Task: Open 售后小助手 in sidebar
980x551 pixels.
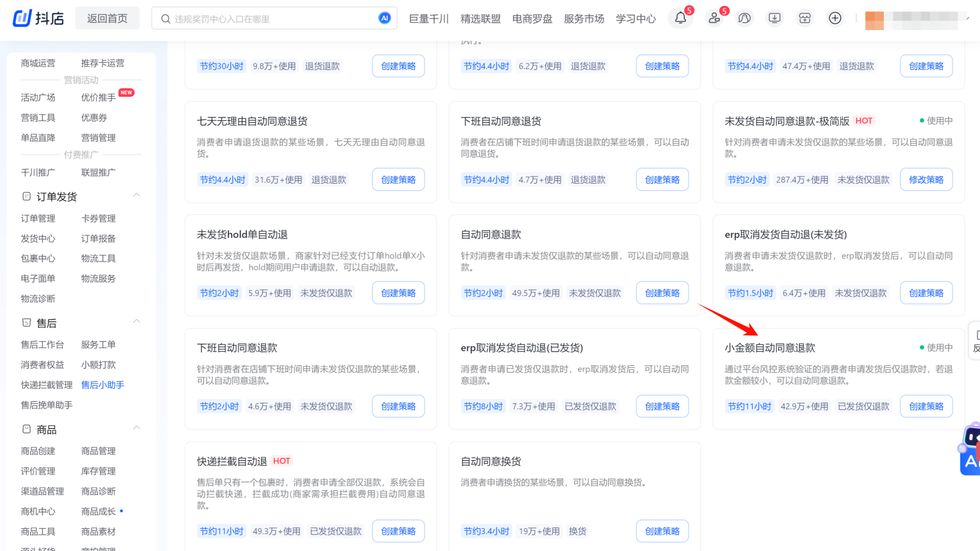Action: click(103, 385)
